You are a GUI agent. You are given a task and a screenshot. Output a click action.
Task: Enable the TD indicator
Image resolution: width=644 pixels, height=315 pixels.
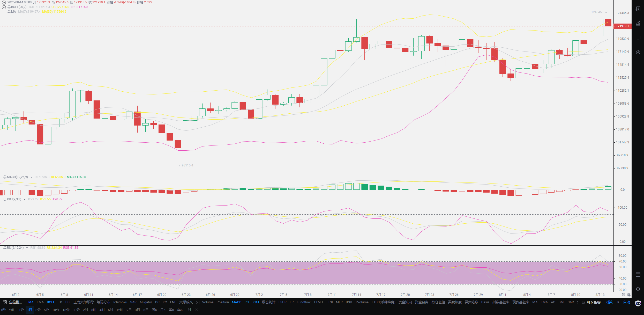click(60, 302)
